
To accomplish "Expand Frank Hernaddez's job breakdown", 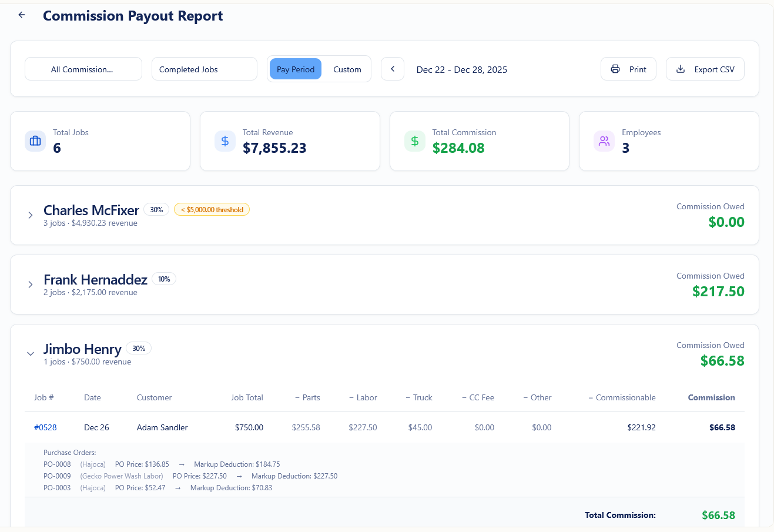I will [30, 285].
